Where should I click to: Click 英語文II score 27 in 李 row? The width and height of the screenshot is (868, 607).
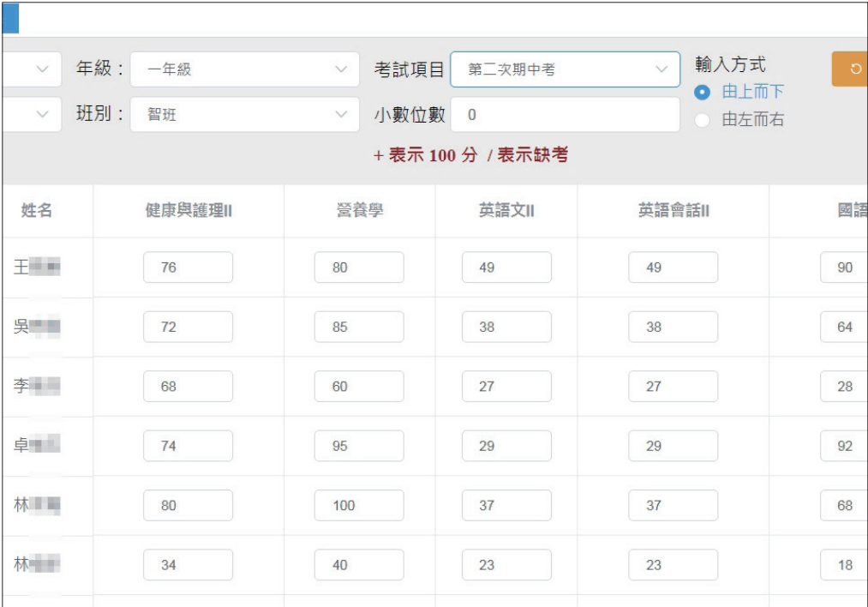506,387
